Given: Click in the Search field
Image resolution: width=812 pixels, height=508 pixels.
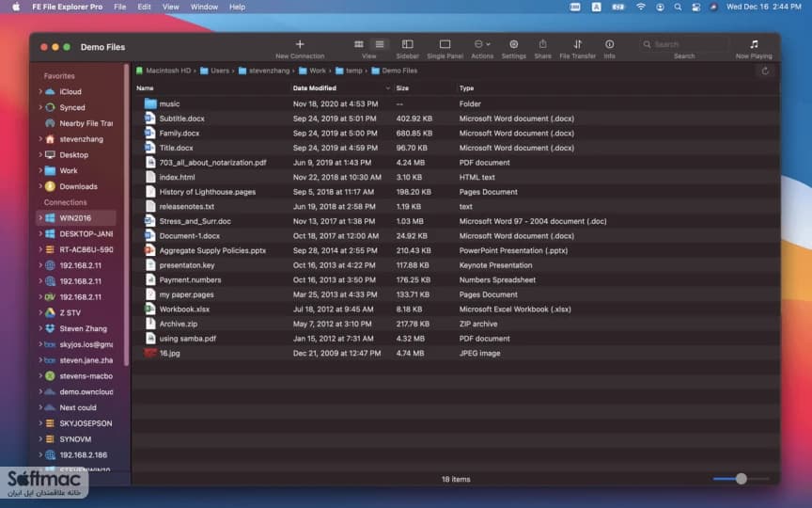Looking at the screenshot, I should pyautogui.click(x=683, y=44).
